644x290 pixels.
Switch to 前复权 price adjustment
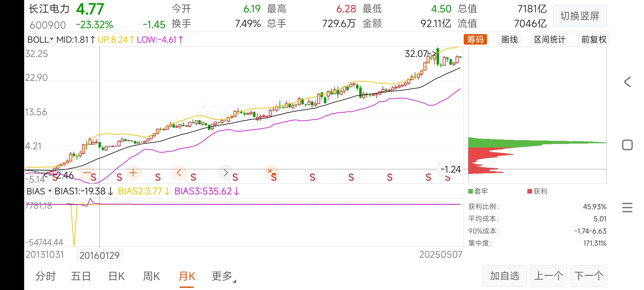(594, 39)
